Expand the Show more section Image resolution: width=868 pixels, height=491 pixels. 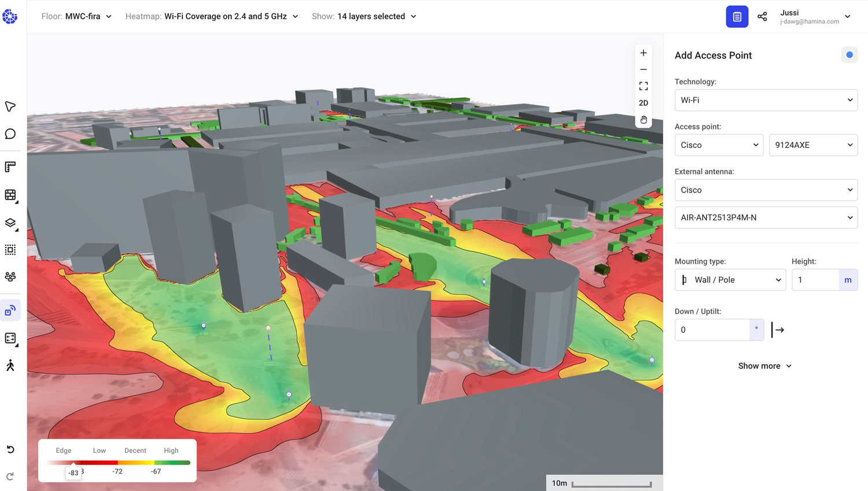tap(764, 366)
